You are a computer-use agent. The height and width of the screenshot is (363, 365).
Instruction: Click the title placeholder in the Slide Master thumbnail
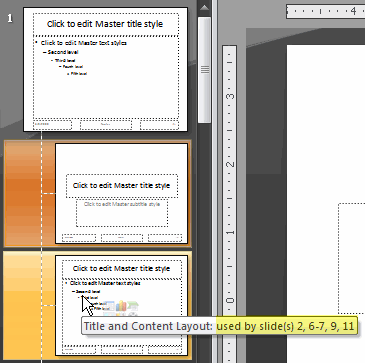(106, 24)
